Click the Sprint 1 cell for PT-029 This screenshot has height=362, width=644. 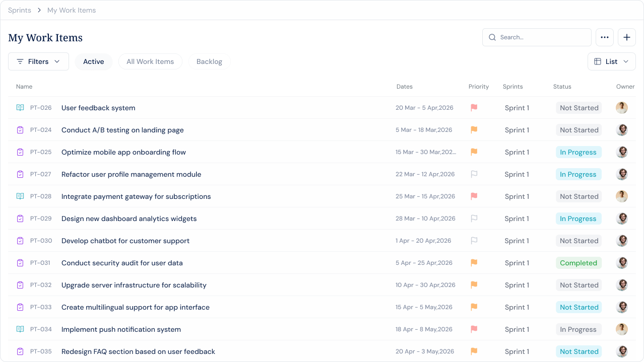(517, 219)
